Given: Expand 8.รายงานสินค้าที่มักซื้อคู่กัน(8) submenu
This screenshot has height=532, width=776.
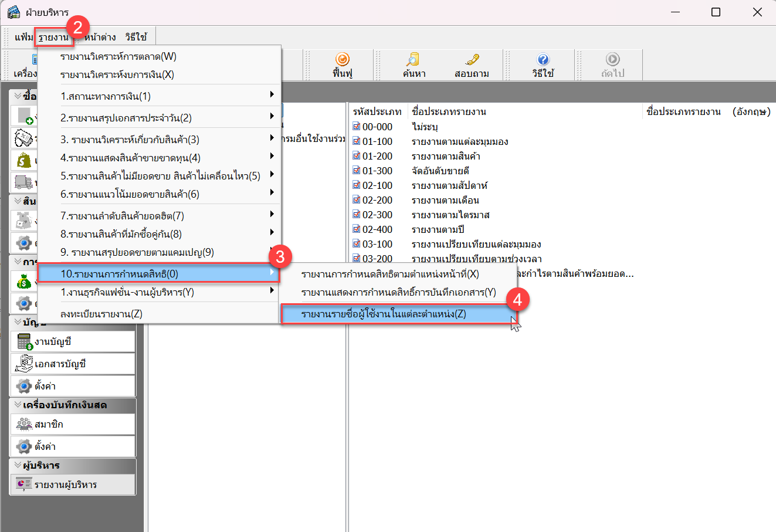Looking at the screenshot, I should click(160, 234).
